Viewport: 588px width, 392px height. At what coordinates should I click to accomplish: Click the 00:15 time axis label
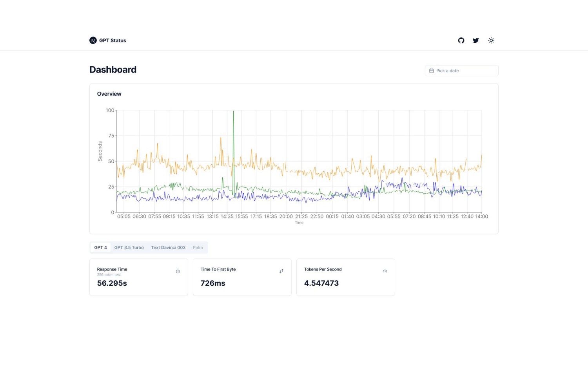(332, 216)
